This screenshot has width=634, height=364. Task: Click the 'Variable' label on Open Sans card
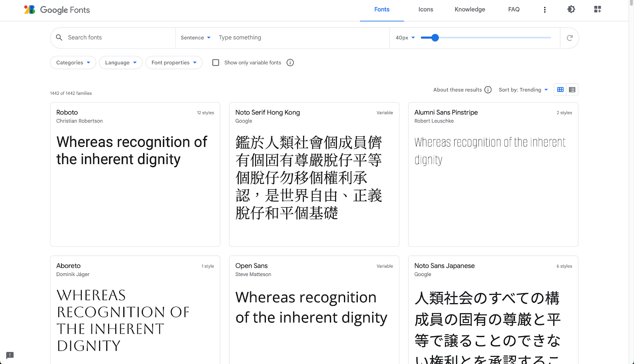(x=385, y=266)
